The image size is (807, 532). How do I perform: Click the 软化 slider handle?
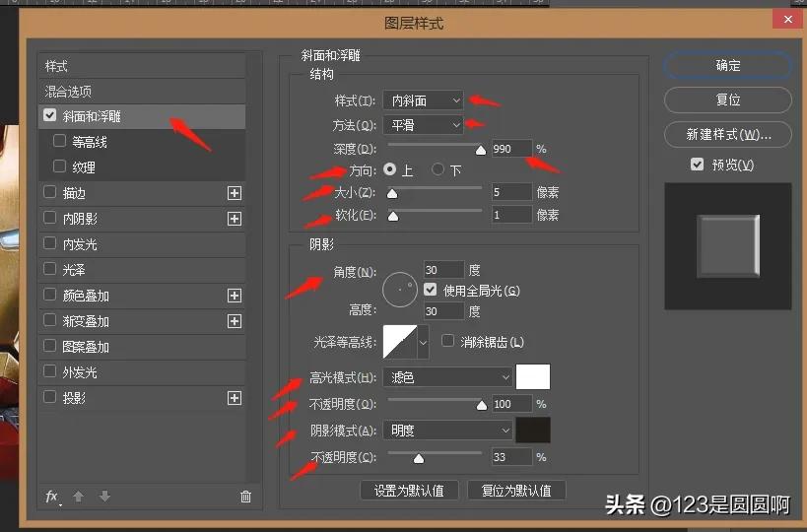coord(393,216)
